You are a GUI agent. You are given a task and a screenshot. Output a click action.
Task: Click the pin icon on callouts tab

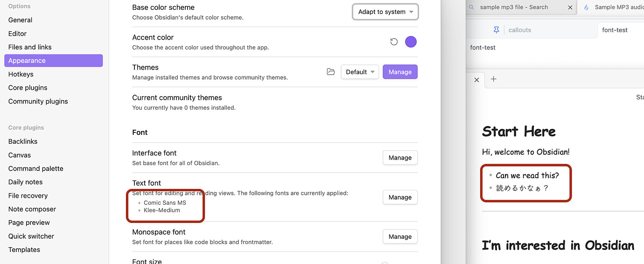pyautogui.click(x=496, y=30)
